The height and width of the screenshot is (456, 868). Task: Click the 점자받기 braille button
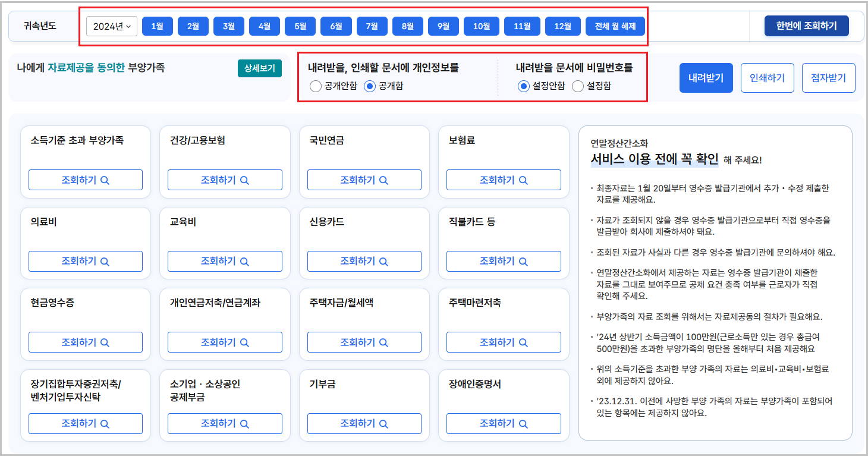tap(828, 77)
